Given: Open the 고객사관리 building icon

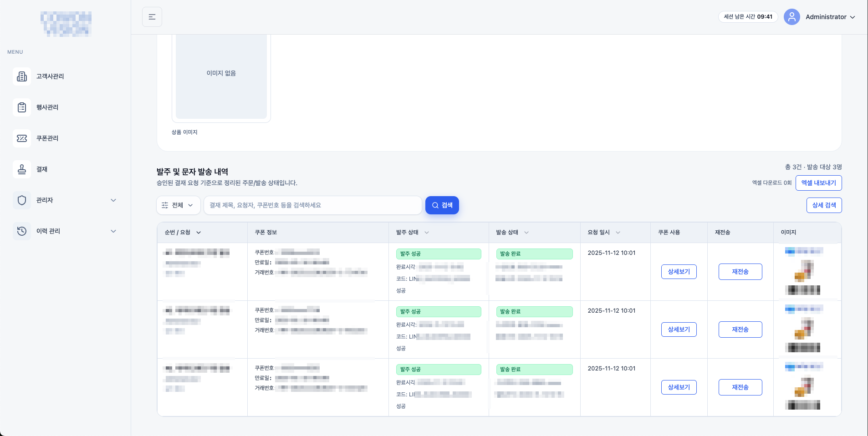Looking at the screenshot, I should click(x=22, y=76).
